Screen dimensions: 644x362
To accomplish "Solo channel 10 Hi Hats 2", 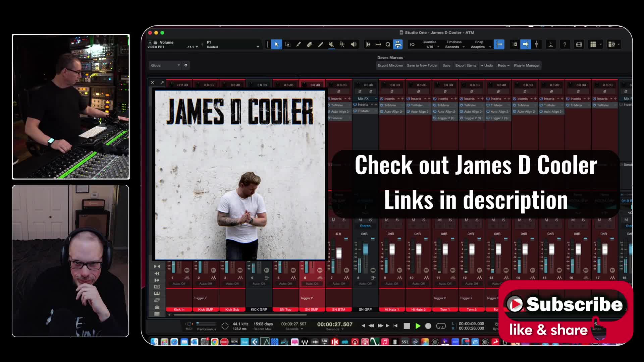I will [x=424, y=220].
